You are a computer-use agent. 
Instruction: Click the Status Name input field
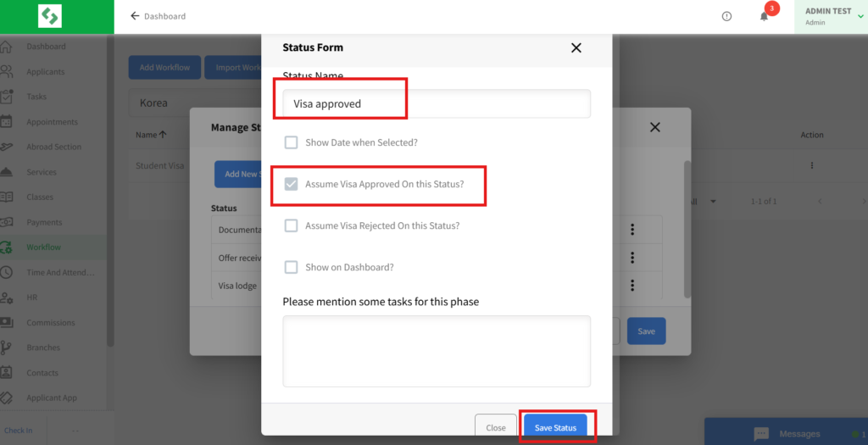[436, 104]
